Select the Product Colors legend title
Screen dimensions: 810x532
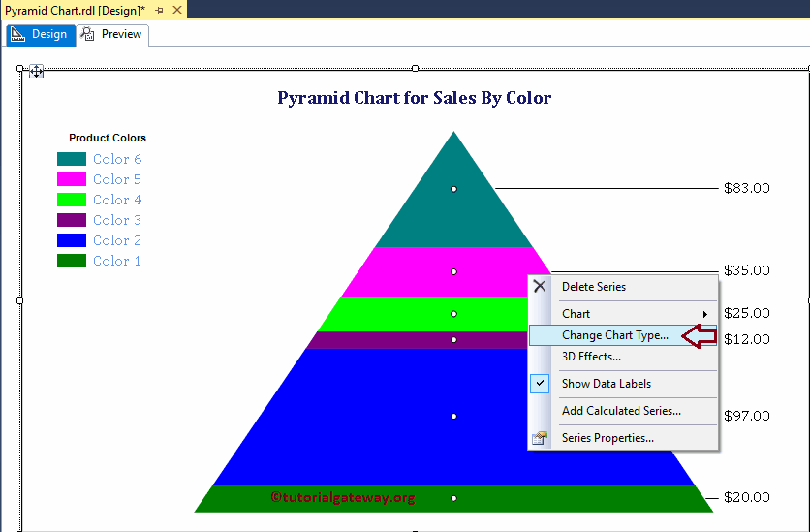pos(108,138)
